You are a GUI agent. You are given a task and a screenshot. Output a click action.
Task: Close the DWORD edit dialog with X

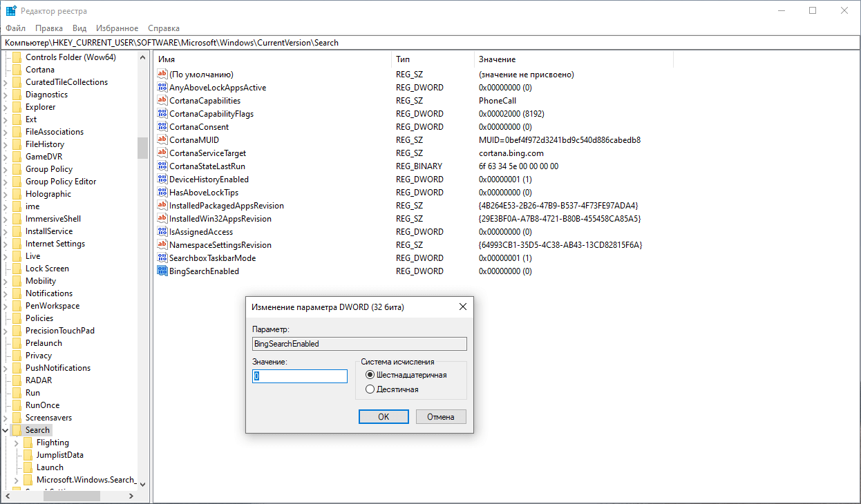[463, 307]
